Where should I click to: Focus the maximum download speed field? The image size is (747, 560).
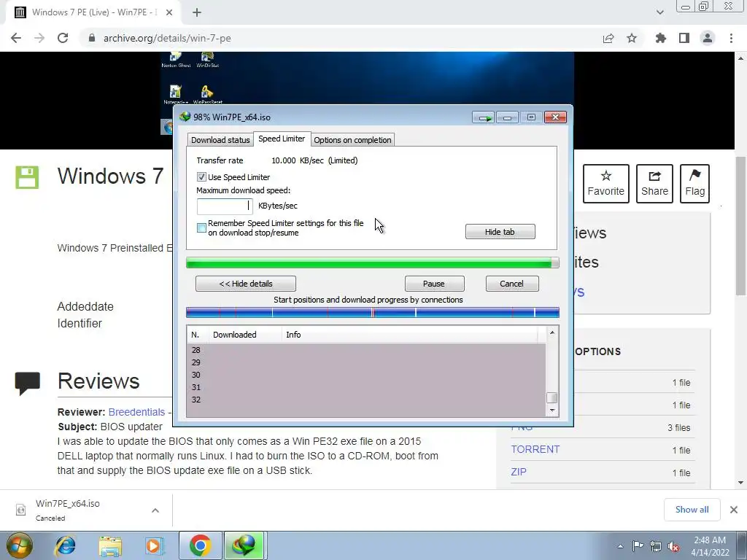point(225,206)
